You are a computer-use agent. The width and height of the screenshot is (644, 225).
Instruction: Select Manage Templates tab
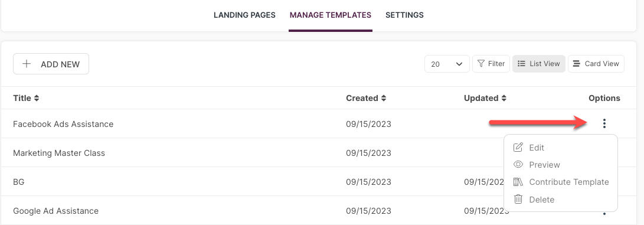pos(330,15)
